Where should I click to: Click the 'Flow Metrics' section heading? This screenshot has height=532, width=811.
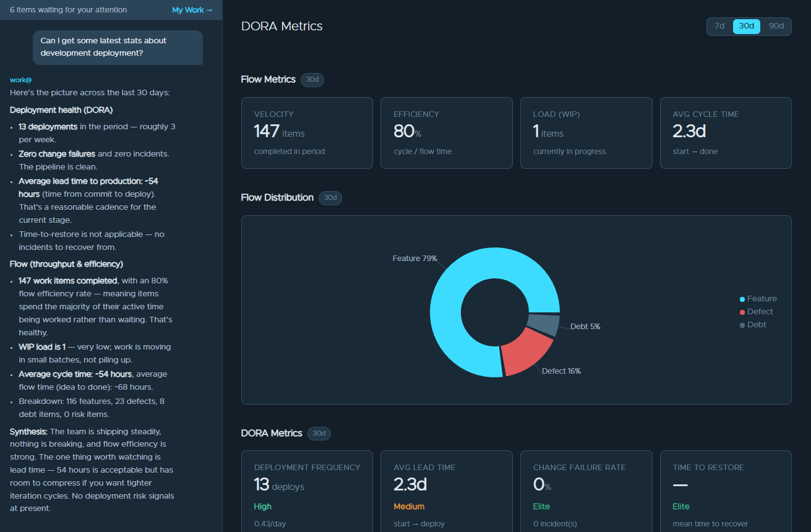click(268, 79)
